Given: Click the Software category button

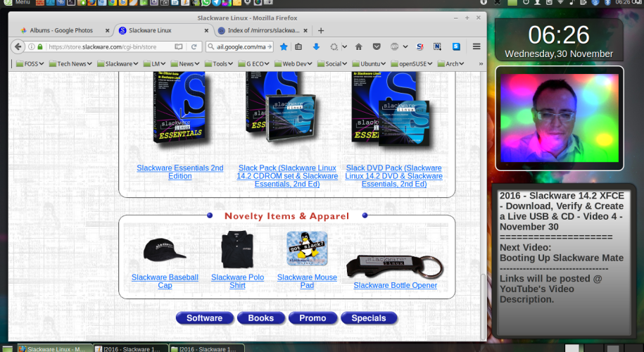Looking at the screenshot, I should tap(204, 318).
